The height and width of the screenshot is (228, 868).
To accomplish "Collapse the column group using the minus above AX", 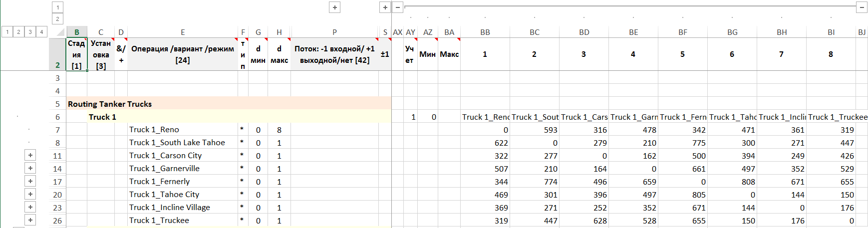I will (398, 7).
